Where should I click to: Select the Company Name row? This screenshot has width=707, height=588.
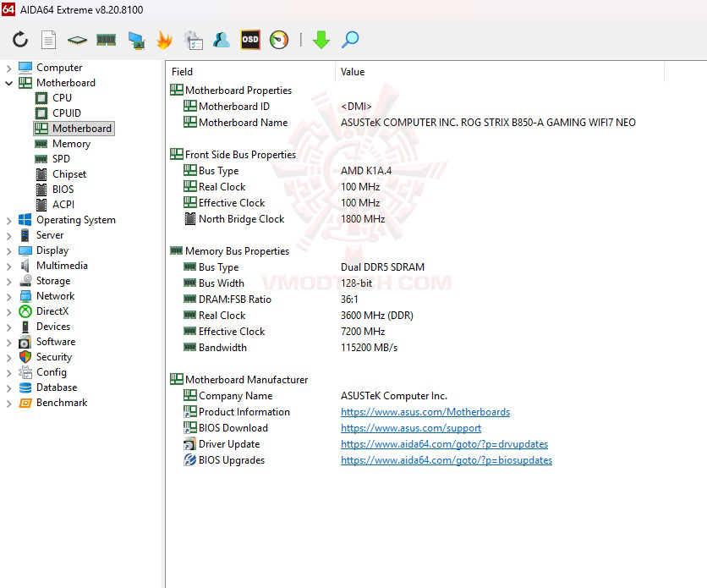pyautogui.click(x=415, y=396)
